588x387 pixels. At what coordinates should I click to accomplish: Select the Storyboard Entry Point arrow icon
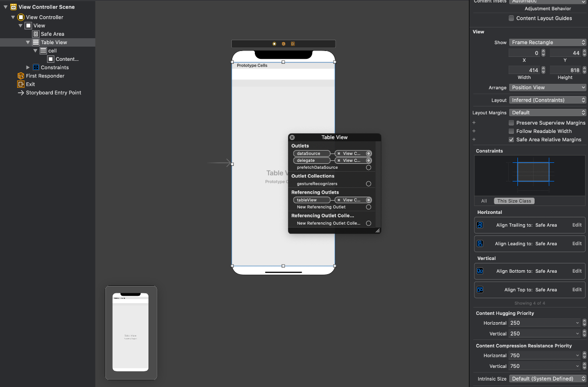point(21,93)
